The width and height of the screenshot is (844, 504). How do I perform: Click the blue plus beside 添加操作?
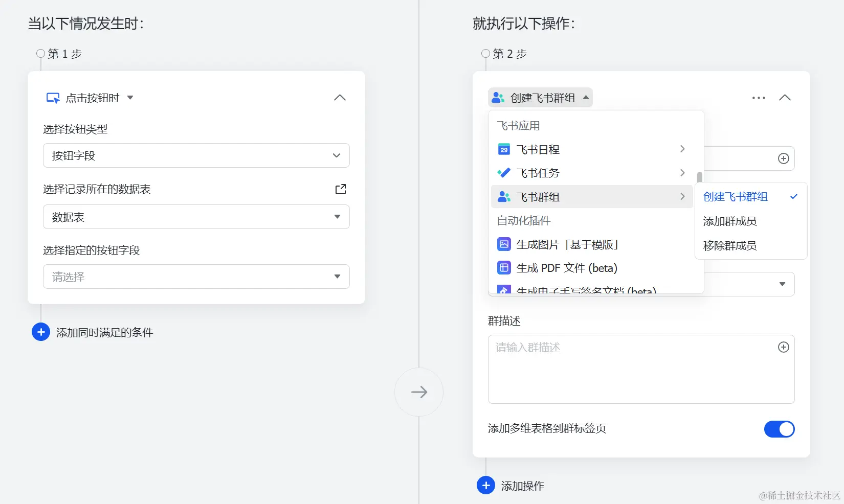(486, 485)
